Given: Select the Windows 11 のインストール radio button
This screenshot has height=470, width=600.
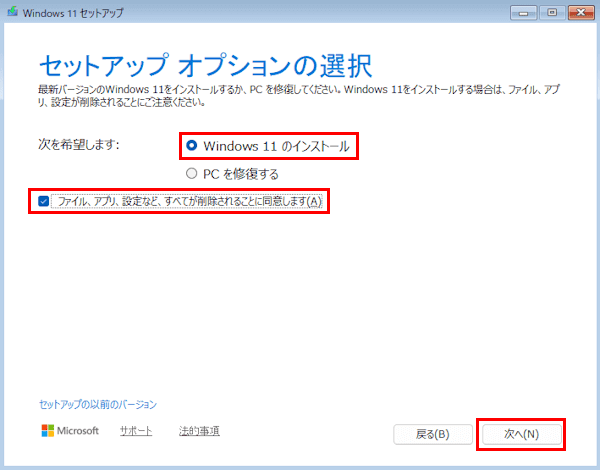Looking at the screenshot, I should (x=191, y=146).
